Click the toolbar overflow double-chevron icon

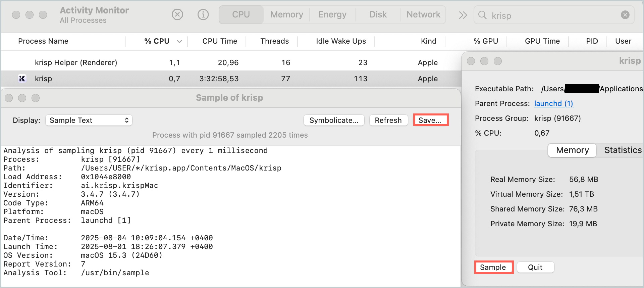click(x=463, y=15)
